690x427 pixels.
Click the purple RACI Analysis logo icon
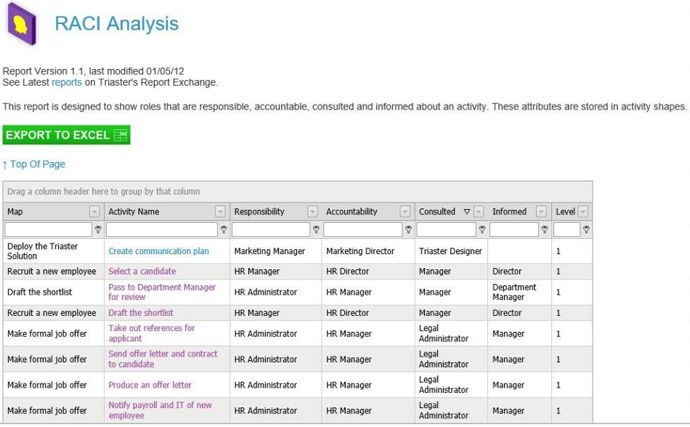pyautogui.click(x=22, y=24)
